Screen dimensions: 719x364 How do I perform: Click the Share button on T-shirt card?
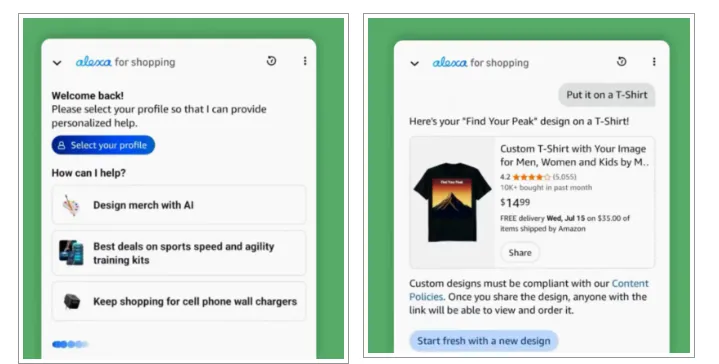coord(520,253)
